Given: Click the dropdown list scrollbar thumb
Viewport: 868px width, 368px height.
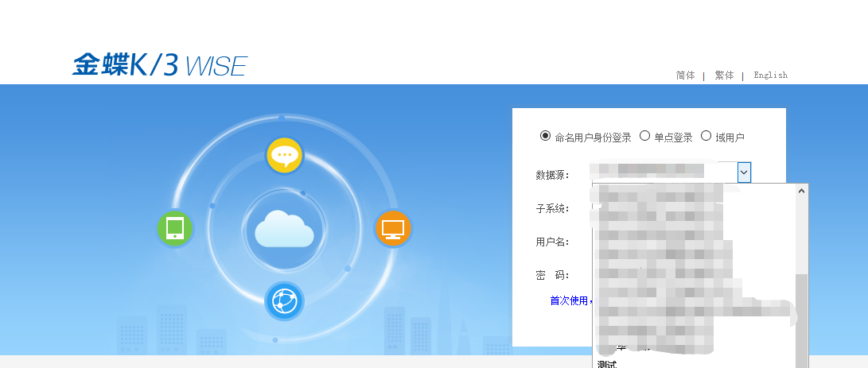Looking at the screenshot, I should click(801, 321).
